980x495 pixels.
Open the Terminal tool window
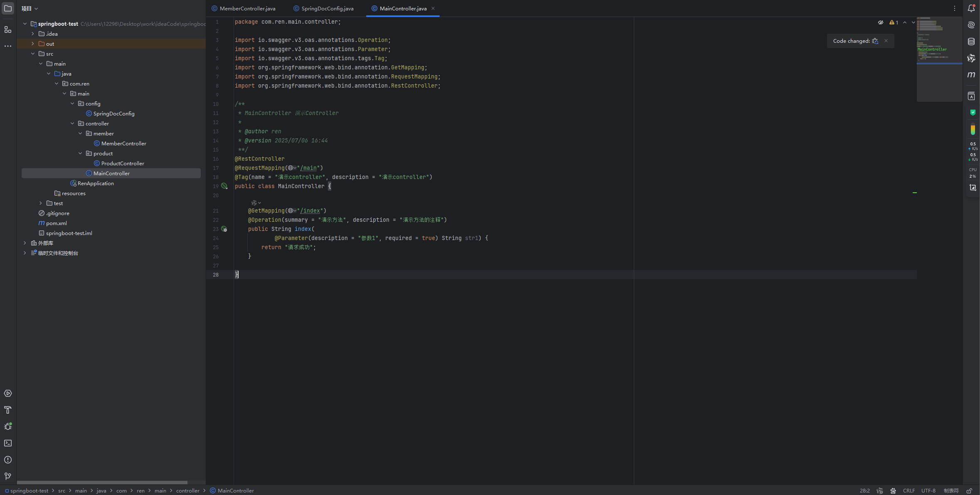click(x=8, y=443)
